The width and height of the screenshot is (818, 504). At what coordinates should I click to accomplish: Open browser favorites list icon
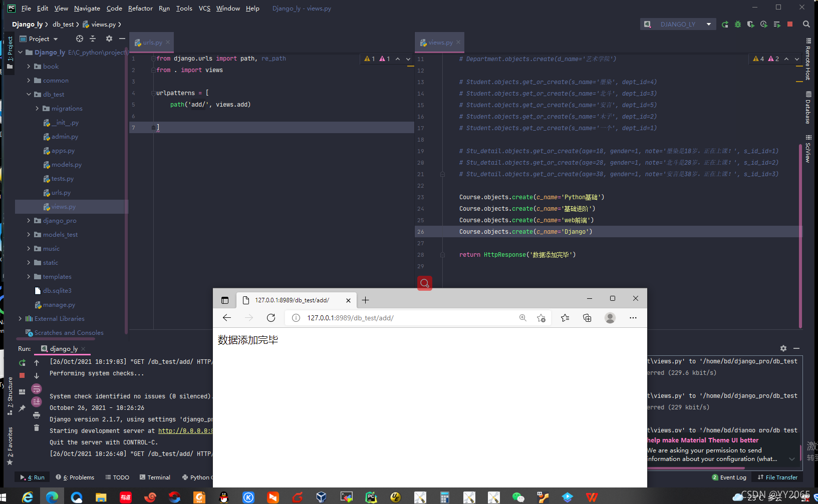point(565,318)
